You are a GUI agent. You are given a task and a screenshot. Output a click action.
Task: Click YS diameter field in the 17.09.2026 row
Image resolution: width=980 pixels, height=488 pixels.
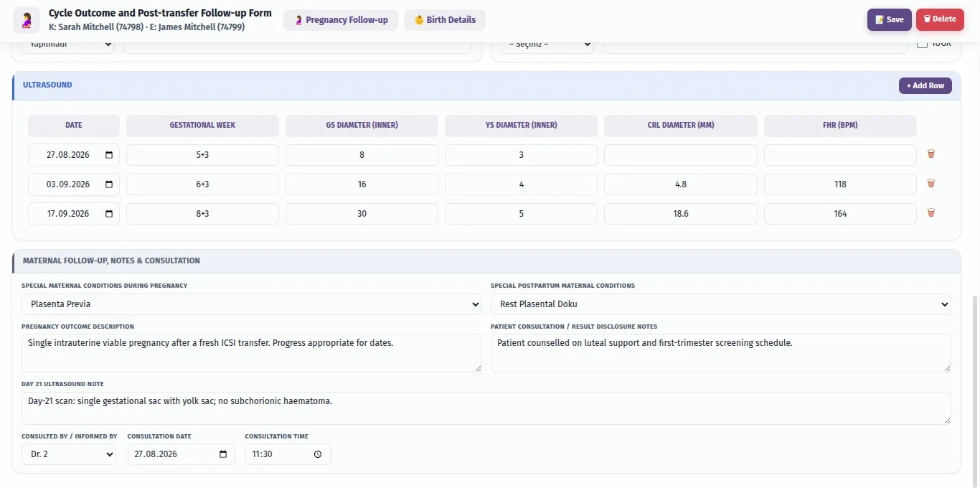521,214
